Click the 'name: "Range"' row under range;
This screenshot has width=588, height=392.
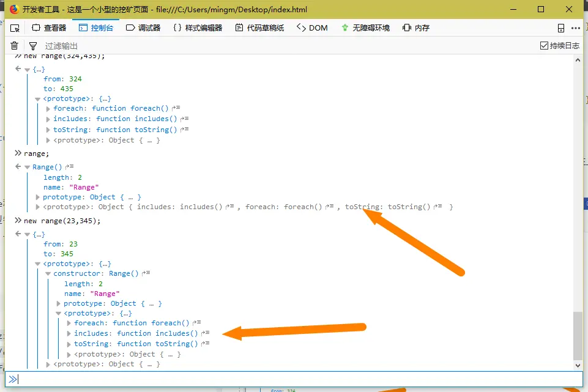(71, 187)
